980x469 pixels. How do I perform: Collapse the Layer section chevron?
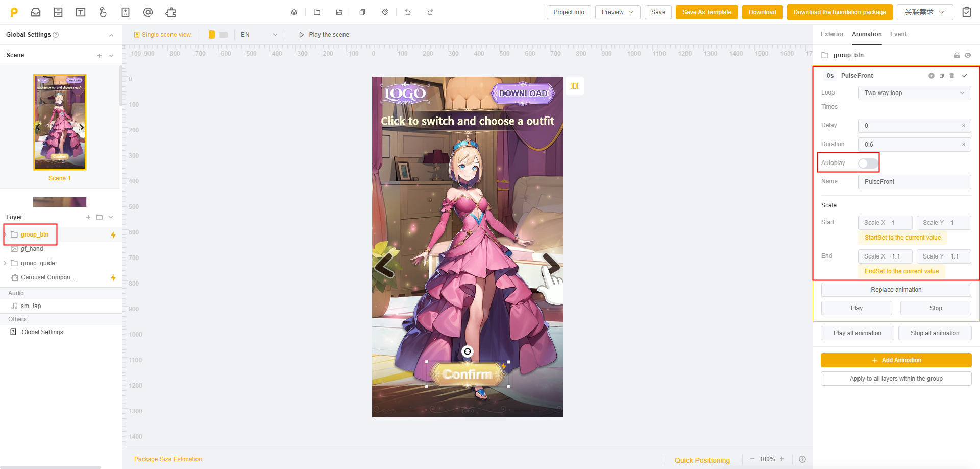[x=111, y=217]
